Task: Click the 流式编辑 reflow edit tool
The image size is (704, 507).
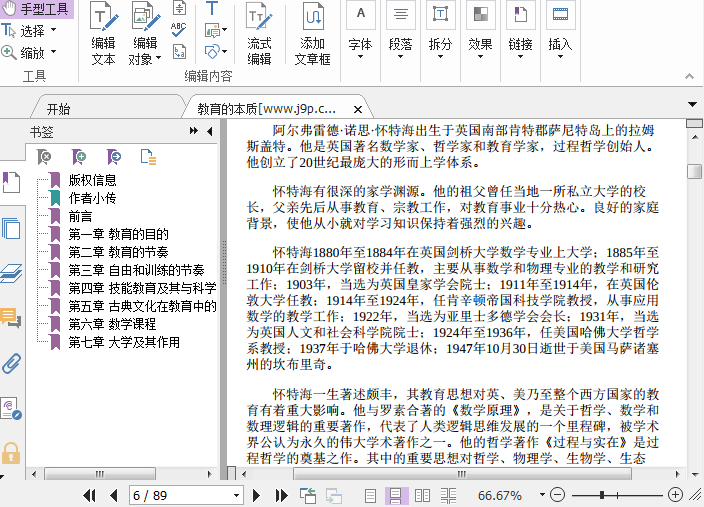Action: pyautogui.click(x=259, y=34)
